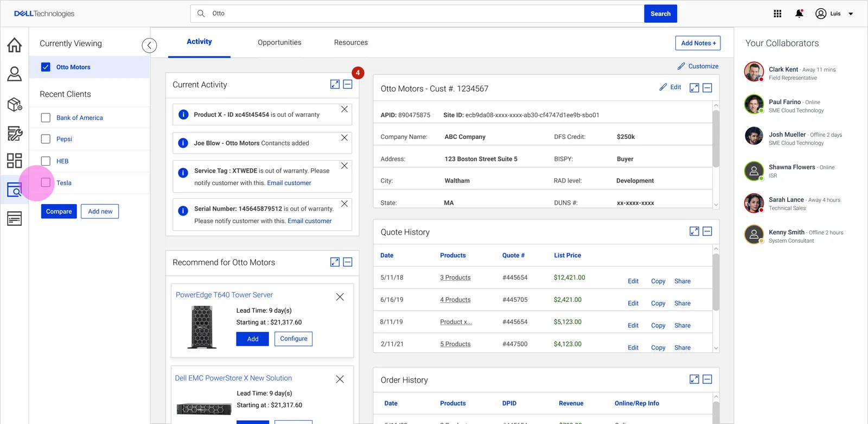Collapse the Quote History panel
The width and height of the screenshot is (868, 424).
(x=707, y=231)
